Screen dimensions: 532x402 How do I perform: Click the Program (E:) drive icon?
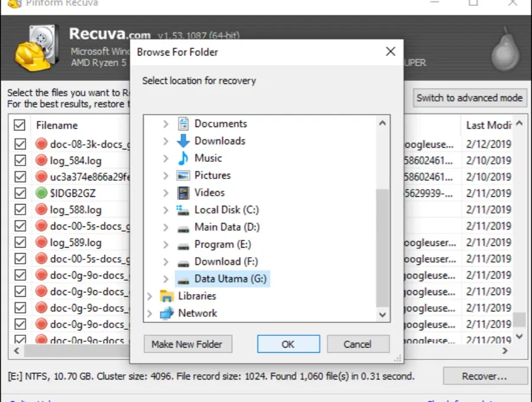(x=183, y=247)
